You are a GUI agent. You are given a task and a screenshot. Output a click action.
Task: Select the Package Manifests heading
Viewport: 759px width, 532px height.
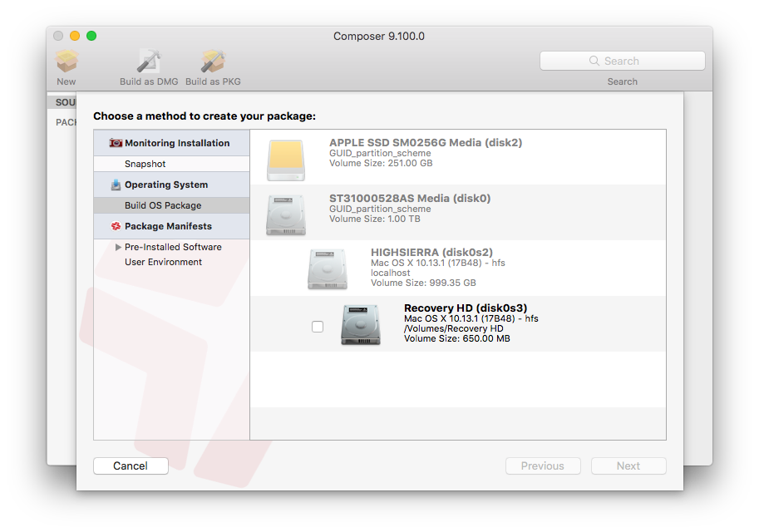(172, 226)
